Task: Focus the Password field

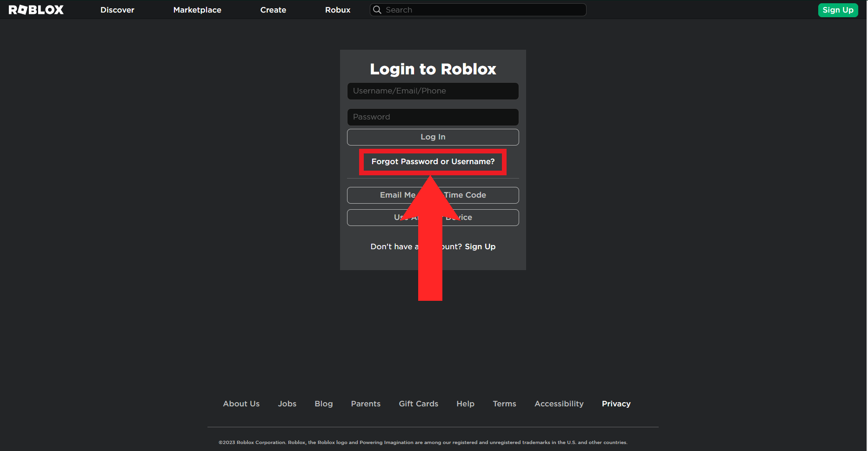Action: (x=433, y=117)
